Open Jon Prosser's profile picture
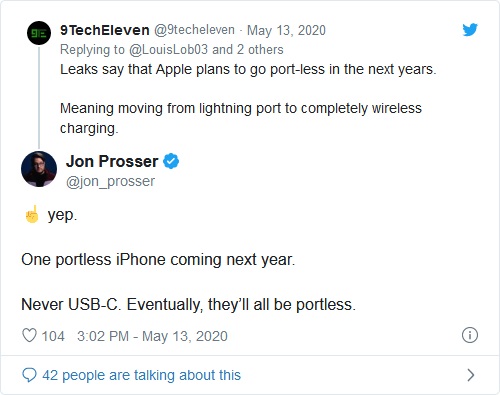Image resolution: width=500 pixels, height=395 pixels. (39, 169)
